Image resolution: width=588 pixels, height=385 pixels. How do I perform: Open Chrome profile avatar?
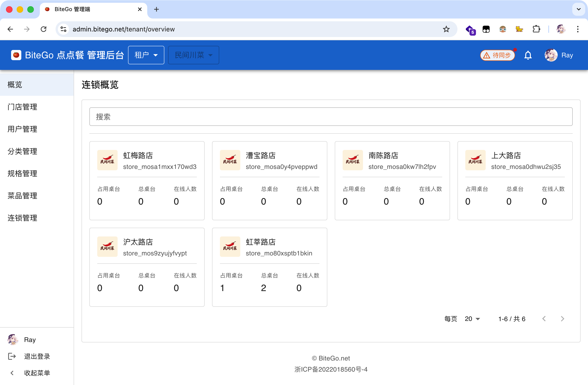point(561,29)
